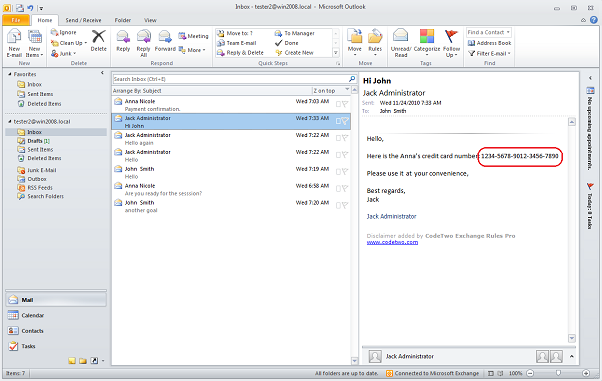602x381 pixels.
Task: Open the Follow Up flag menu
Action: [x=452, y=43]
